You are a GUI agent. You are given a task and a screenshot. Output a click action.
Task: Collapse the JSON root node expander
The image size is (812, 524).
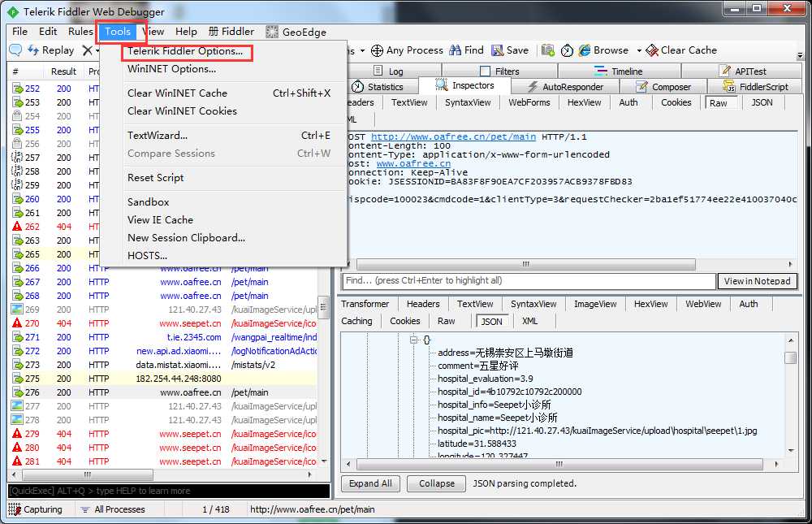(413, 340)
